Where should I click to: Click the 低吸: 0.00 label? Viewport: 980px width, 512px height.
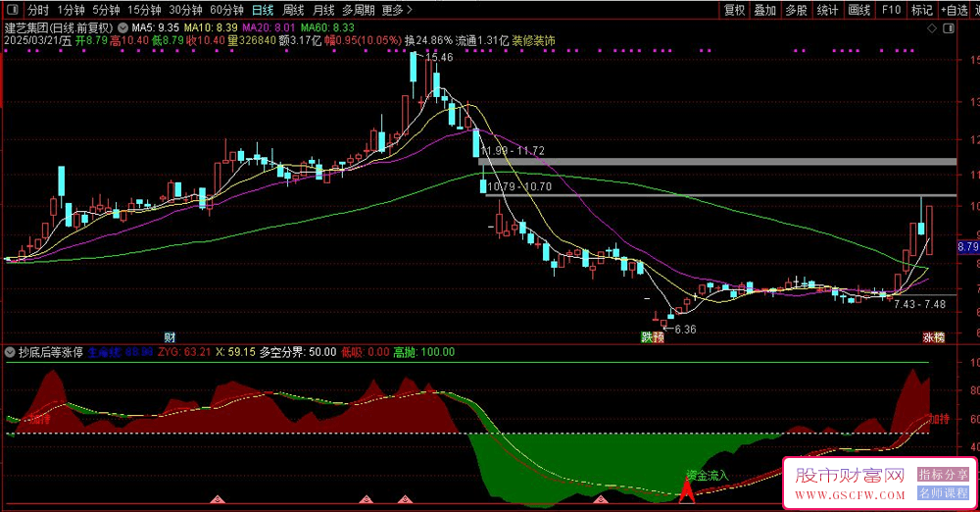(x=365, y=352)
